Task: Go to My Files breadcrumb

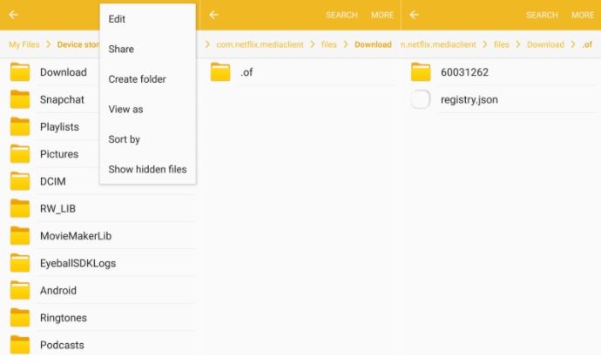Action: (24, 44)
